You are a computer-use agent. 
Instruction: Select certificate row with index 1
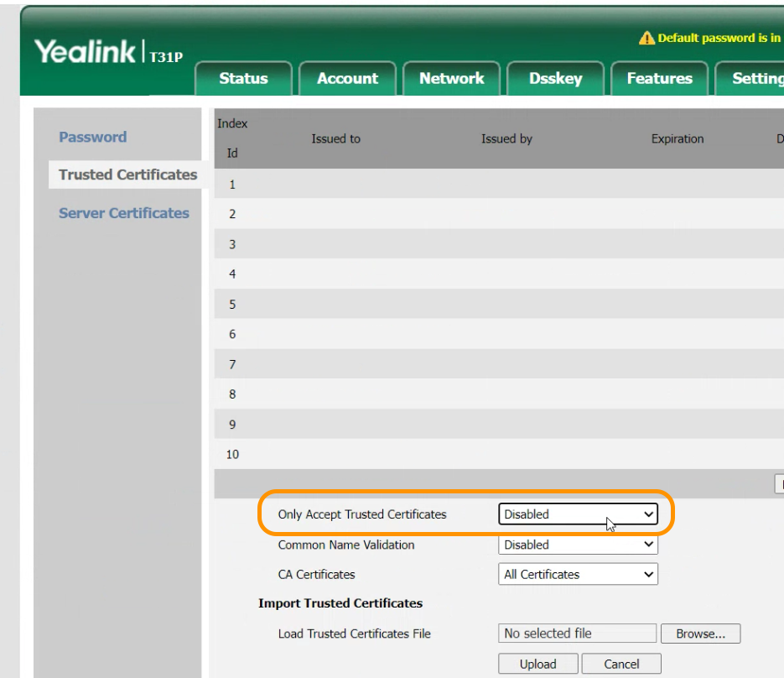[498, 185]
